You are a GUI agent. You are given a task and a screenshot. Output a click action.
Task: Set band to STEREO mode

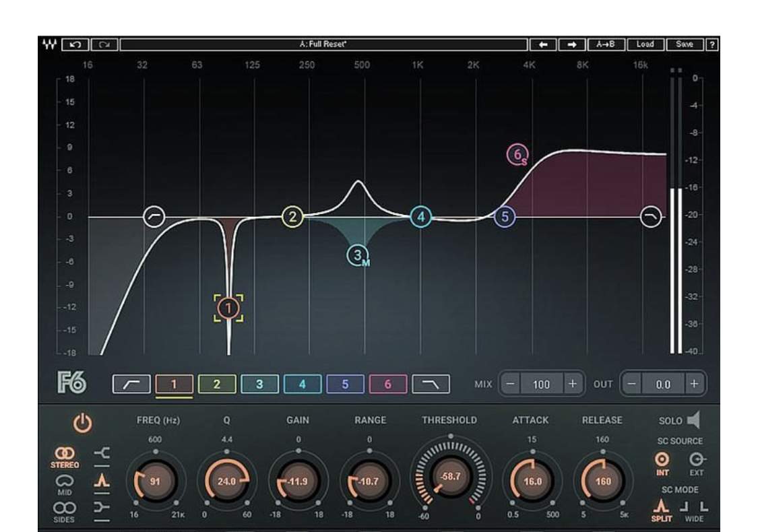tap(64, 457)
